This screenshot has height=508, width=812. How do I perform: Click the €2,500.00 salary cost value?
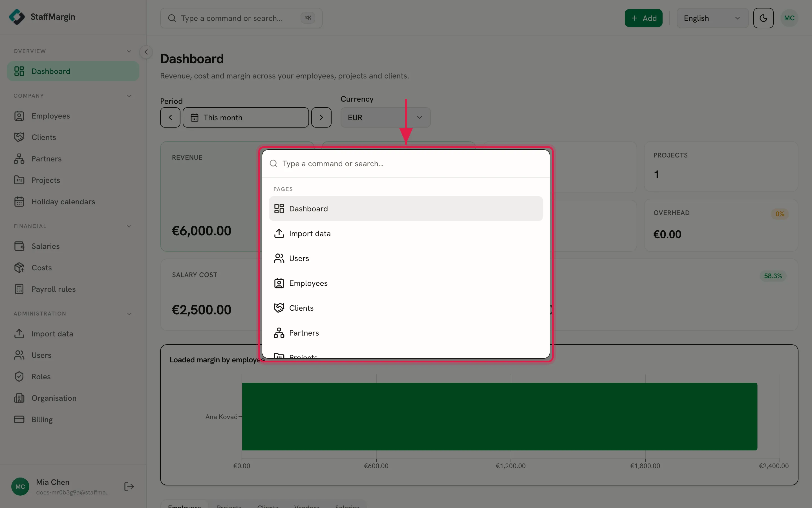[202, 310]
